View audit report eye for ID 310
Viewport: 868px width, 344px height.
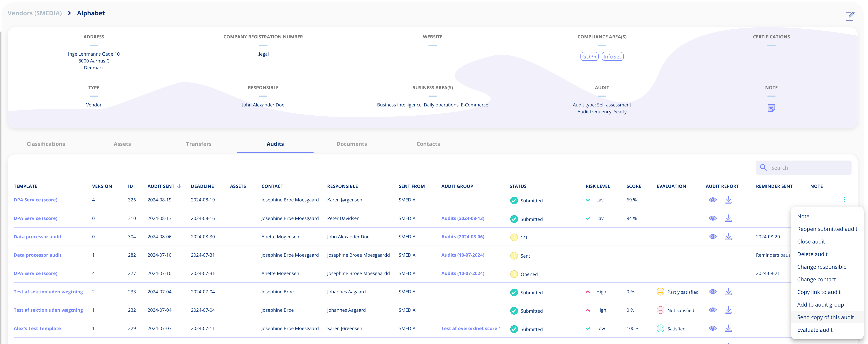(x=713, y=218)
